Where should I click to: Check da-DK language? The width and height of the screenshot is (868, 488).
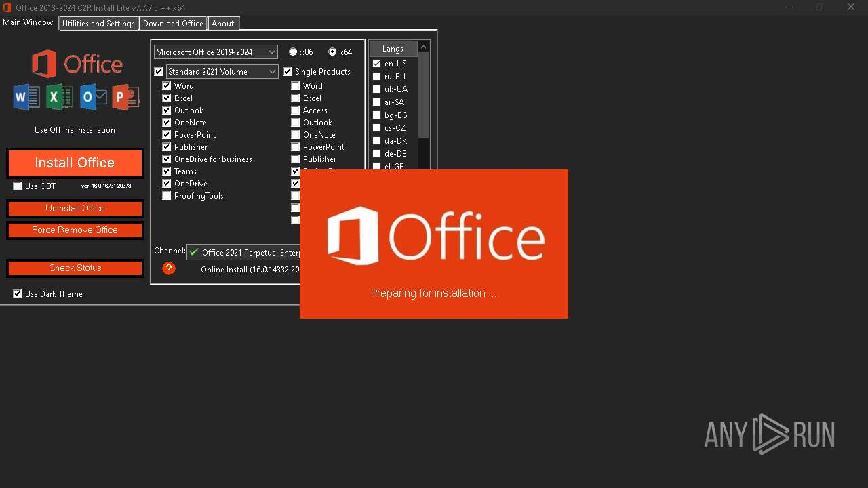tap(377, 141)
